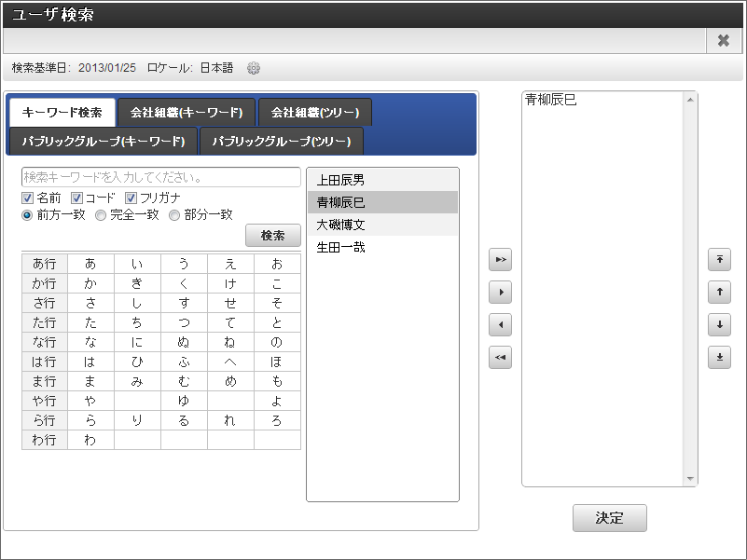Add all users with double-right arrow
The height and width of the screenshot is (560, 747).
(x=500, y=260)
